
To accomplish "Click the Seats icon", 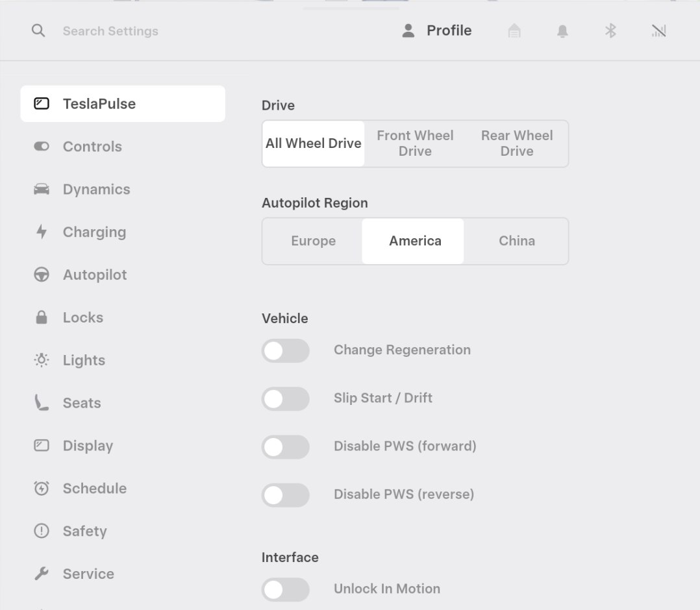I will pyautogui.click(x=42, y=402).
